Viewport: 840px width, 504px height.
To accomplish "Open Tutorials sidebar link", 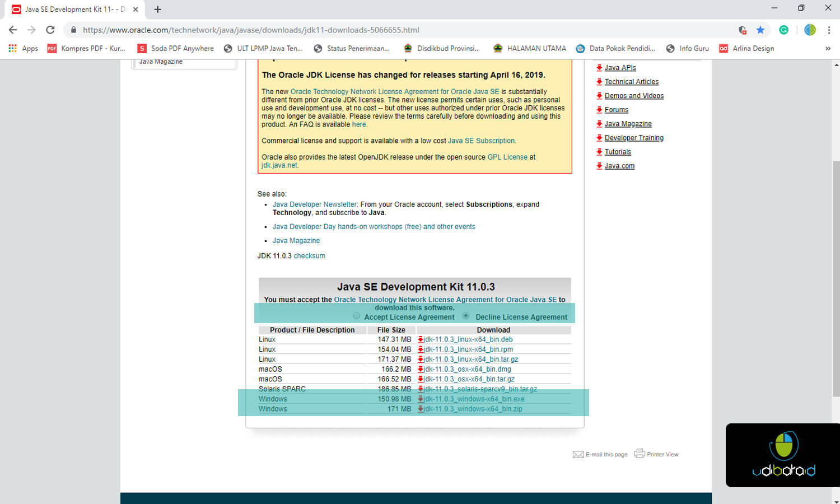I will click(x=618, y=152).
